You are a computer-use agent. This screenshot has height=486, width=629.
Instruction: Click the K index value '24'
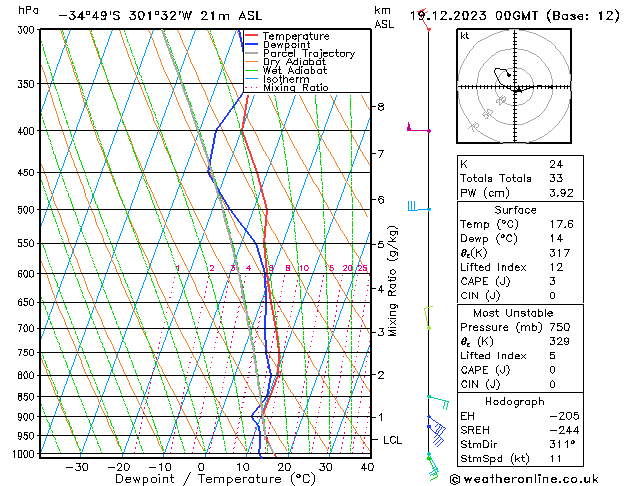(x=556, y=164)
